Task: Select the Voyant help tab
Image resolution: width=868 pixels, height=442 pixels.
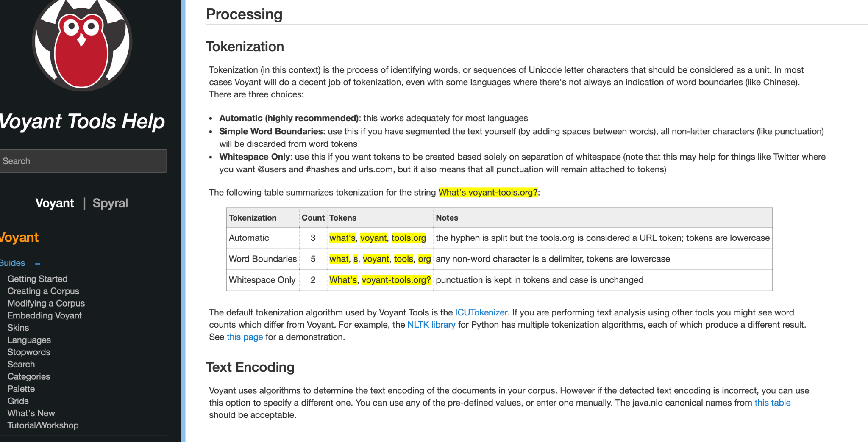Action: (x=54, y=203)
